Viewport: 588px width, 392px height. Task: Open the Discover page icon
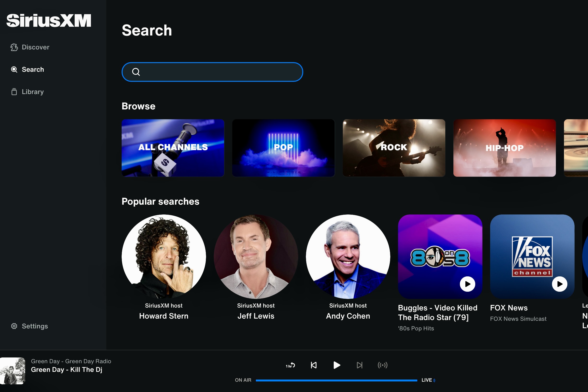[x=14, y=47]
